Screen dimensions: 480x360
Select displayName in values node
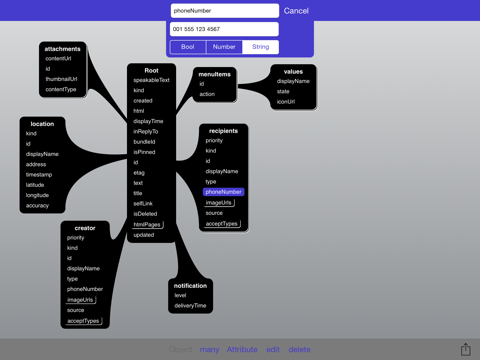click(293, 81)
